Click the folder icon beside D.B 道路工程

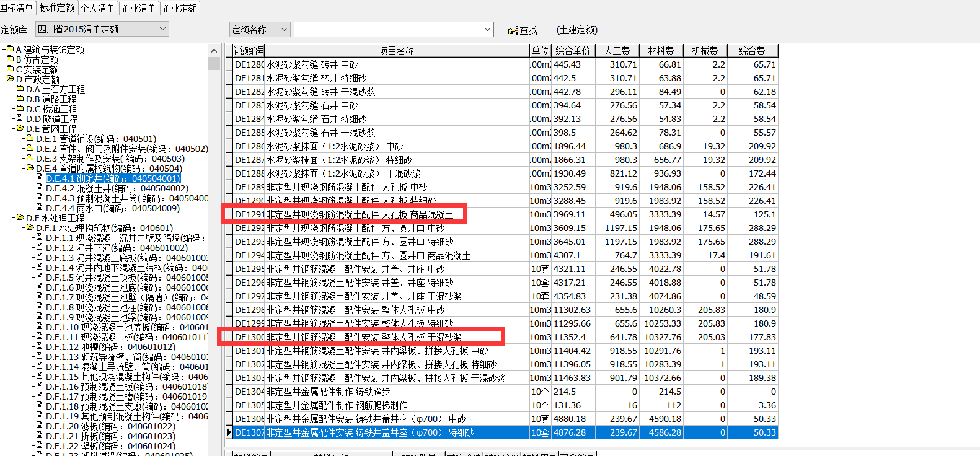(20, 99)
